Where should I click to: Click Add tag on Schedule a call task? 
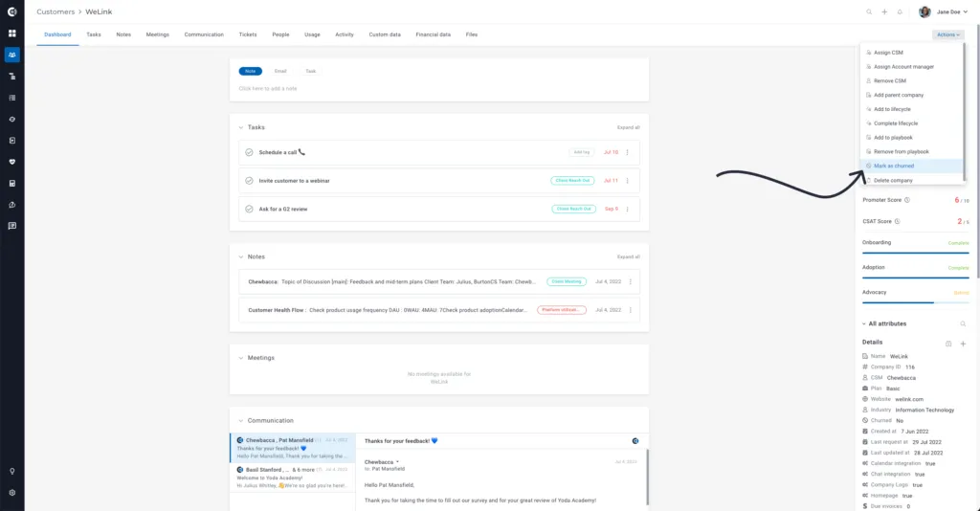[x=581, y=152]
